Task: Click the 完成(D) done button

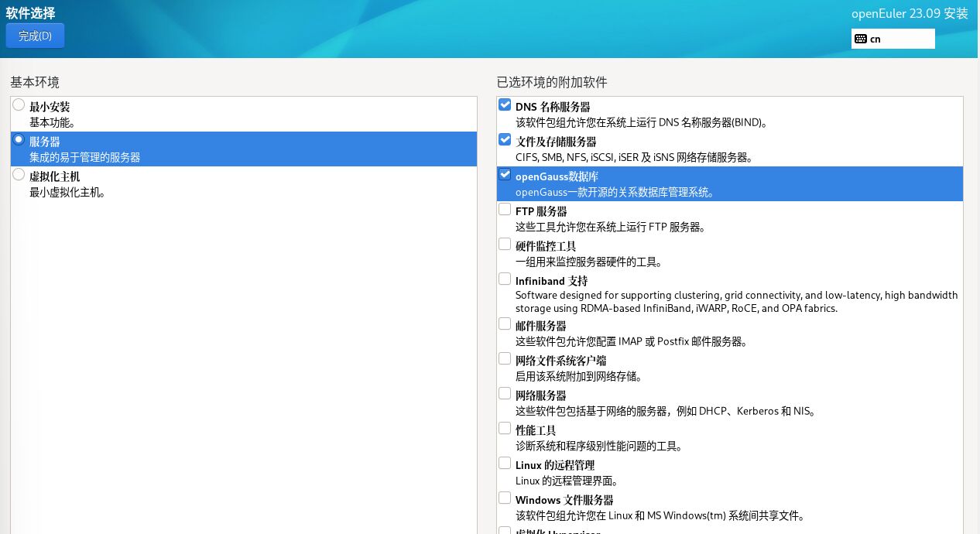Action: click(x=35, y=36)
